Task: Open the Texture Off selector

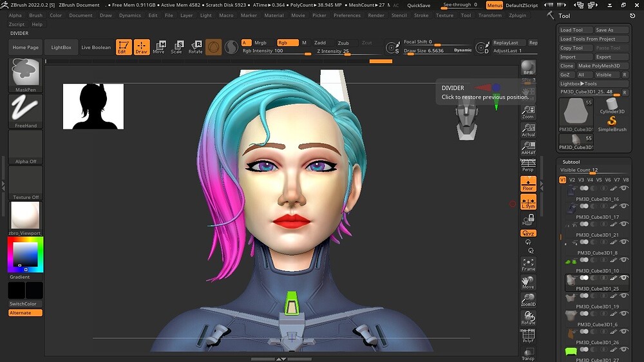Action: pos(26,183)
